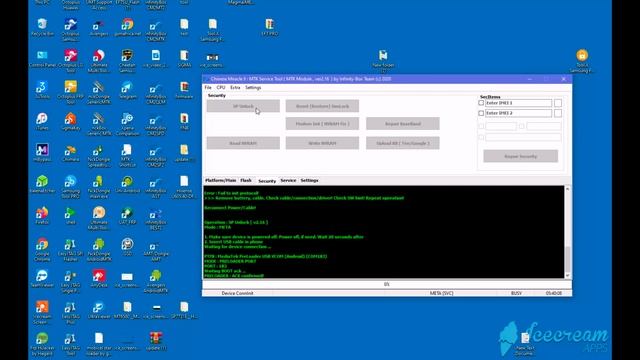Screen dimensions: 640x360
Task: Open Avengers AndroidMTK shortcut
Action: point(156,281)
